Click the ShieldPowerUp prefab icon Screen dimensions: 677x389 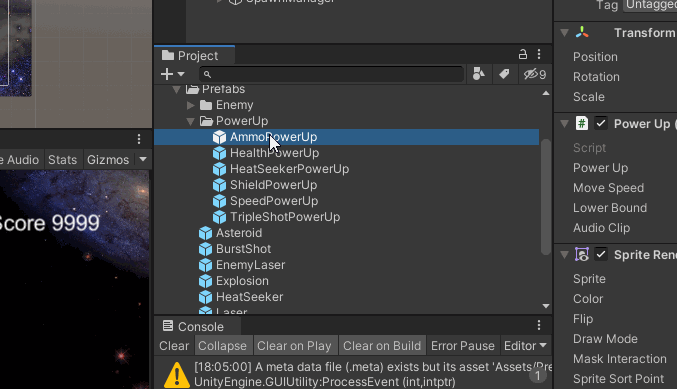click(219, 185)
